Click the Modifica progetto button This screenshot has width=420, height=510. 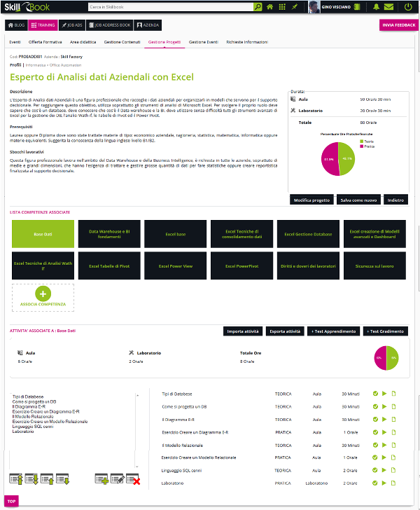point(311,200)
